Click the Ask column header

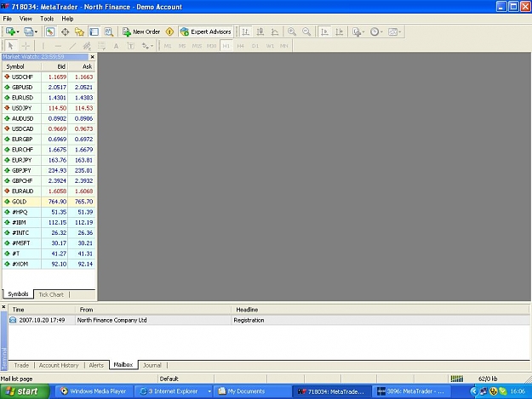(x=82, y=66)
